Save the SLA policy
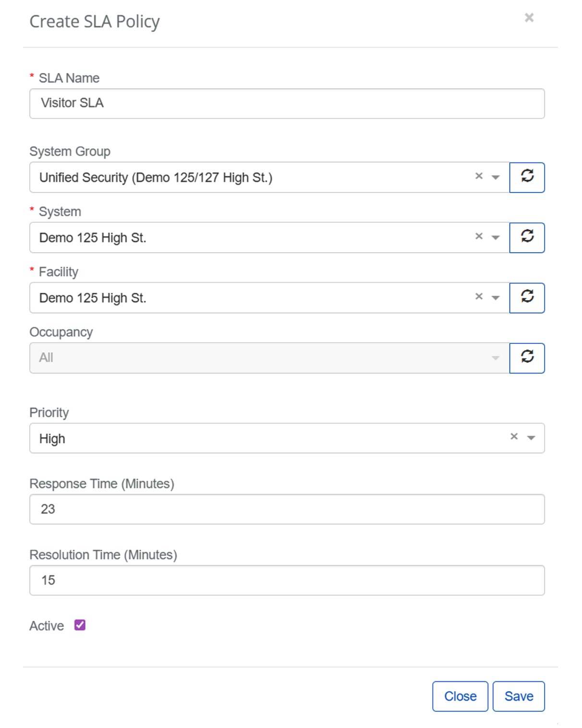 (x=518, y=696)
